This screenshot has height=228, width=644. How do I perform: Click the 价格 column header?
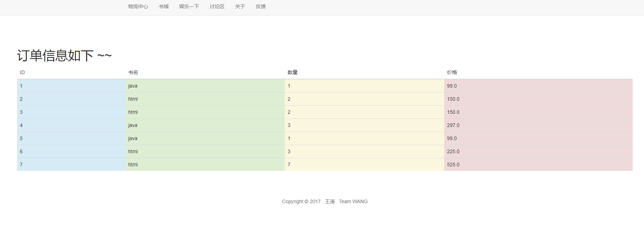click(x=452, y=72)
